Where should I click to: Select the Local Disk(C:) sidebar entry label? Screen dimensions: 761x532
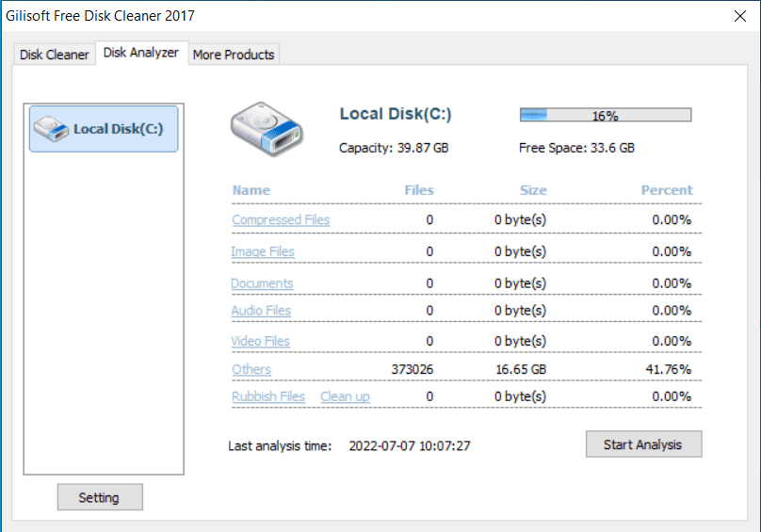[x=119, y=129]
